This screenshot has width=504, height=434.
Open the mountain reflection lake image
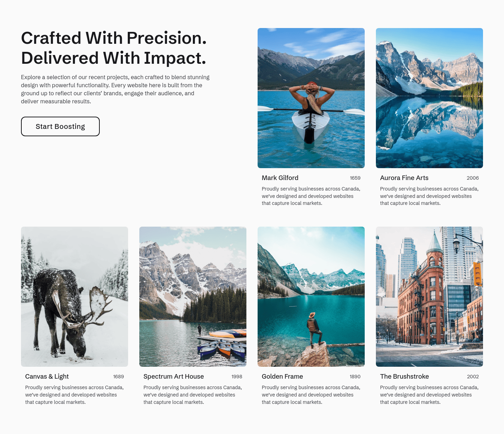tap(429, 98)
